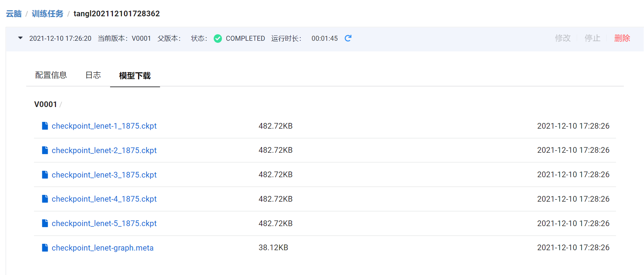This screenshot has width=644, height=275.
Task: Click file icon for checkpoint_lenet-2_1875.ckpt
Action: pyautogui.click(x=45, y=150)
